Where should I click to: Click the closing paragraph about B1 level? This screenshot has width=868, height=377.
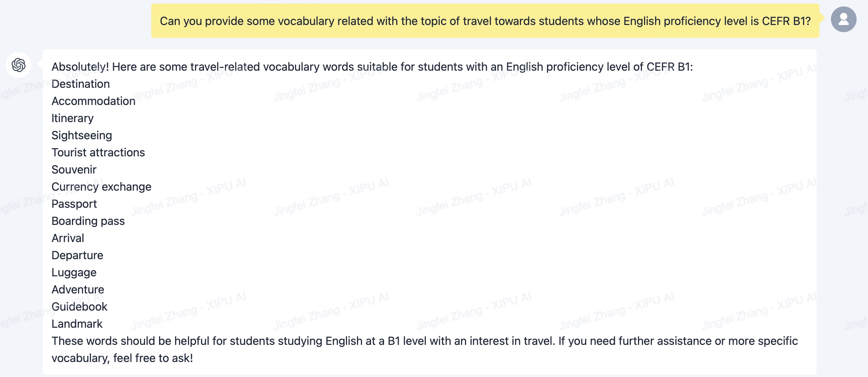[424, 350]
